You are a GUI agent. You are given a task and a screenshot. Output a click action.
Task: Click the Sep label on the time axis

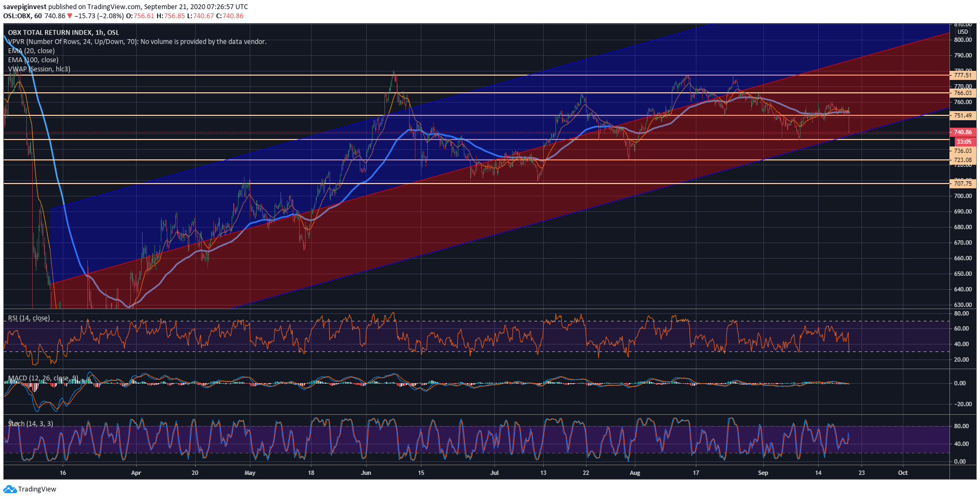pyautogui.click(x=763, y=473)
